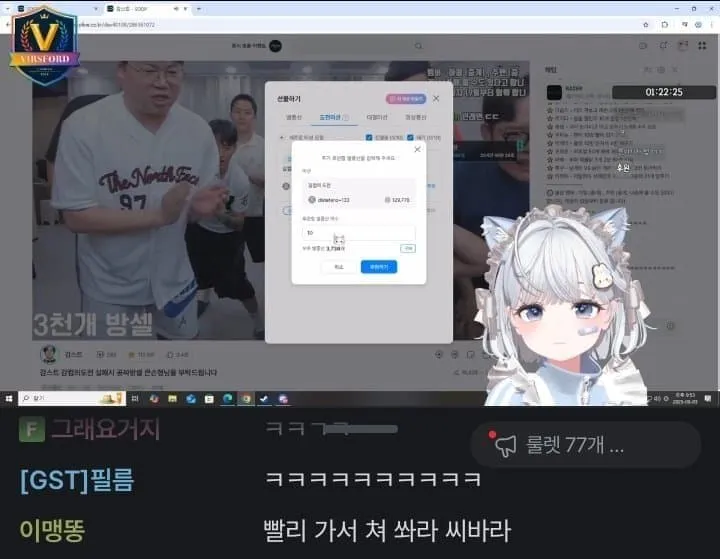720x559 pixels.
Task: Click the Windows taskbar search box
Action: pos(72,398)
